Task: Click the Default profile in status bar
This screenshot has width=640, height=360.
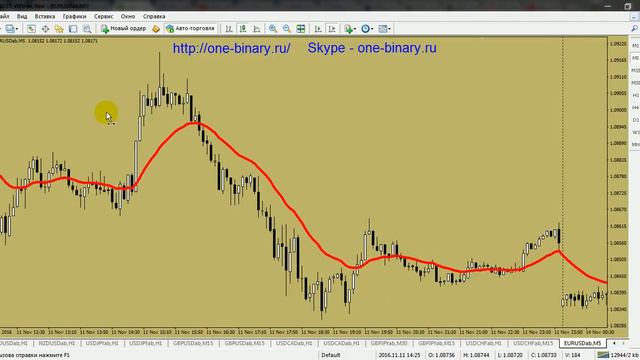Action: tap(331, 355)
